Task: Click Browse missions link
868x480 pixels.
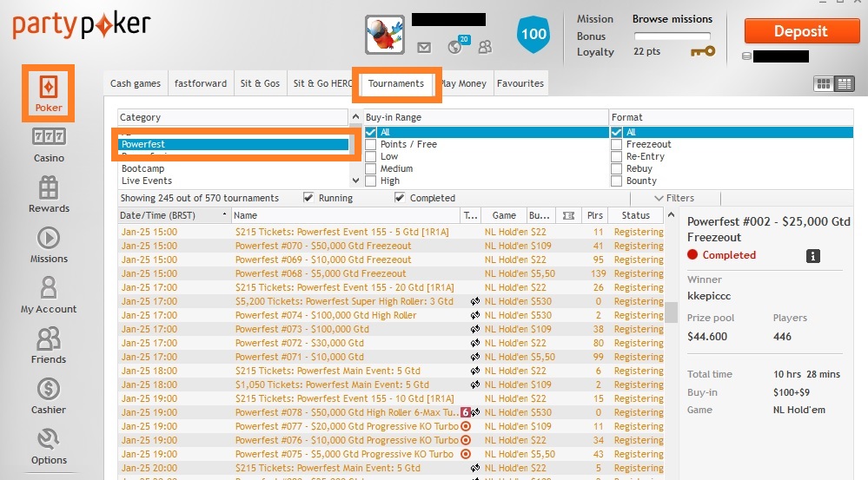Action: pos(672,19)
